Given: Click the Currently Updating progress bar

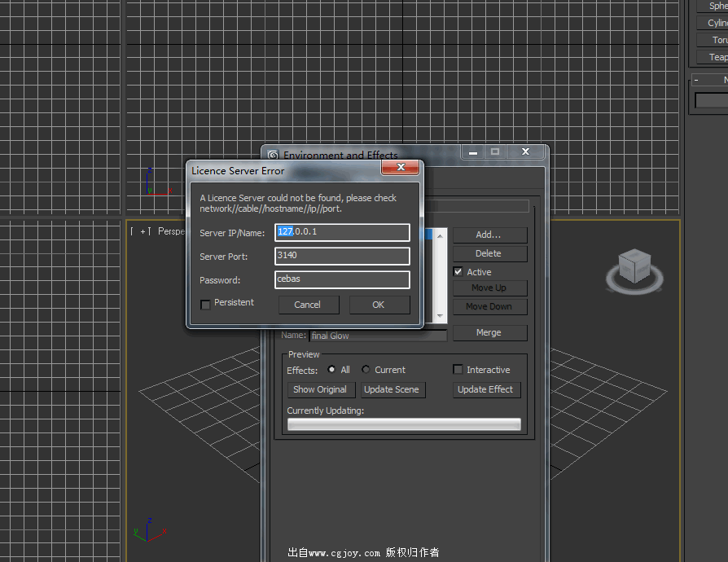Looking at the screenshot, I should (x=404, y=424).
